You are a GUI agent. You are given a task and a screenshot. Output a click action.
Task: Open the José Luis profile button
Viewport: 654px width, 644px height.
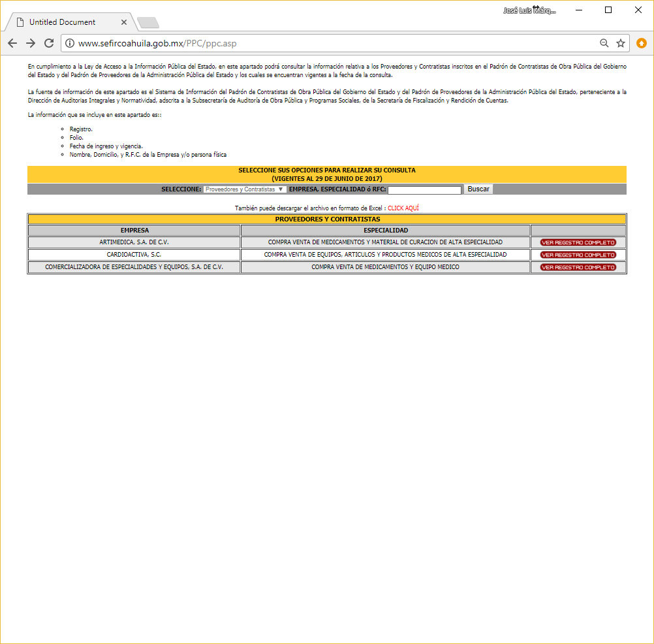coord(529,10)
